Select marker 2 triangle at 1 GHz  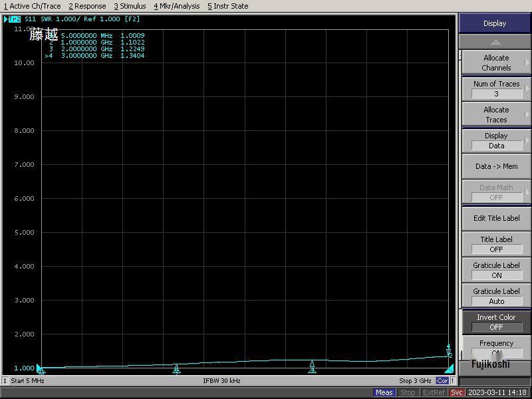coord(176,369)
